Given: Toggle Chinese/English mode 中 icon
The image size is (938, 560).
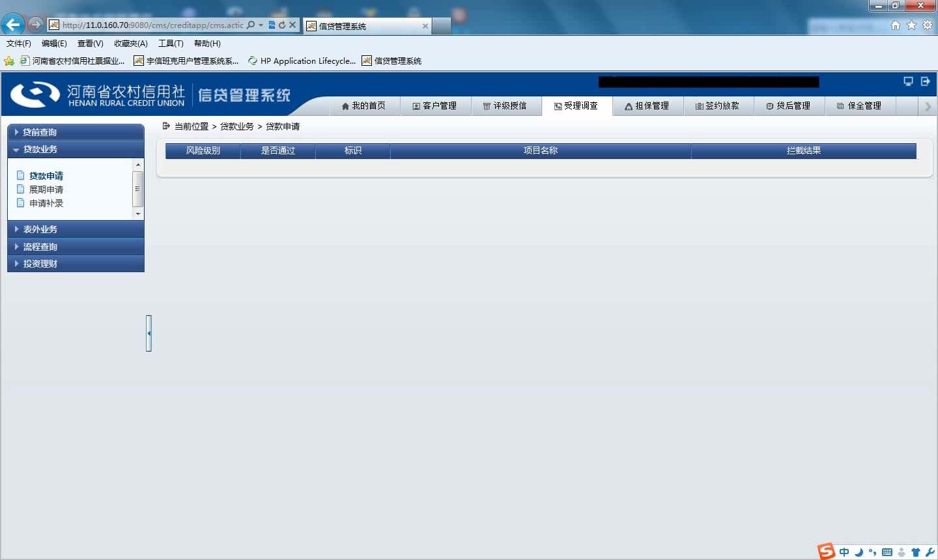Looking at the screenshot, I should click(x=844, y=552).
